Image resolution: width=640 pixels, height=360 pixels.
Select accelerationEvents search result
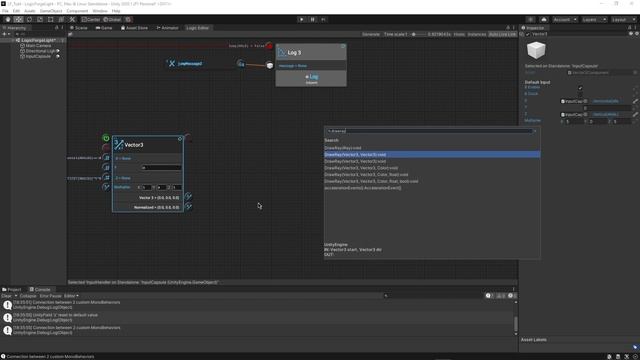[363, 188]
